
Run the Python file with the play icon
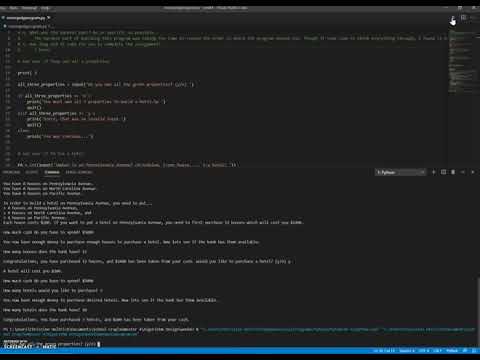pos(453,18)
